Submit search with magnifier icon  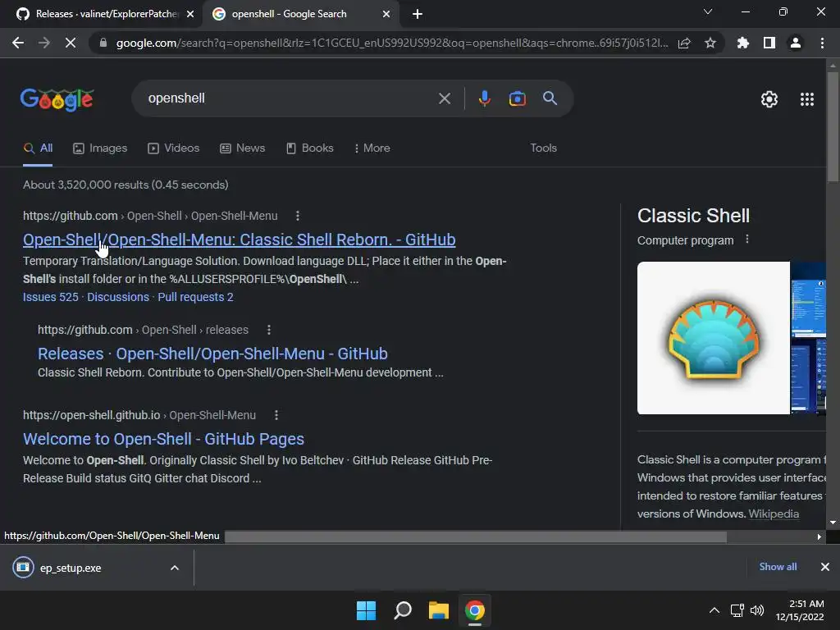pos(550,98)
